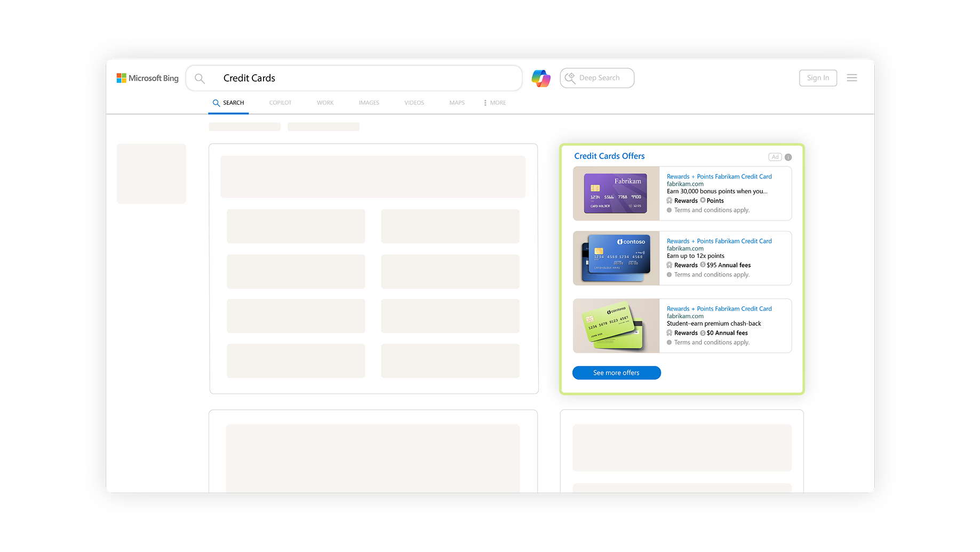Click Rewards badge icon in first offer
This screenshot has height=552, width=980.
[670, 201]
